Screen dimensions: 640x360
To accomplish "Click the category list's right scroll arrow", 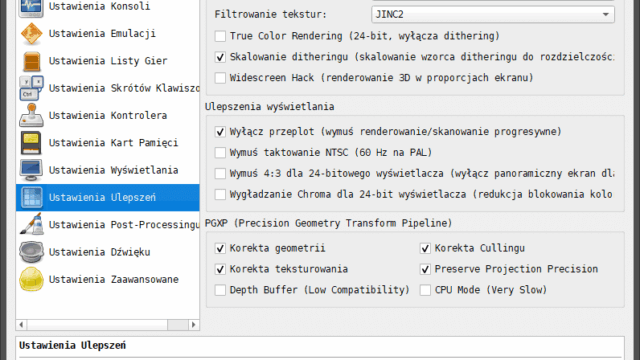I will (193, 324).
